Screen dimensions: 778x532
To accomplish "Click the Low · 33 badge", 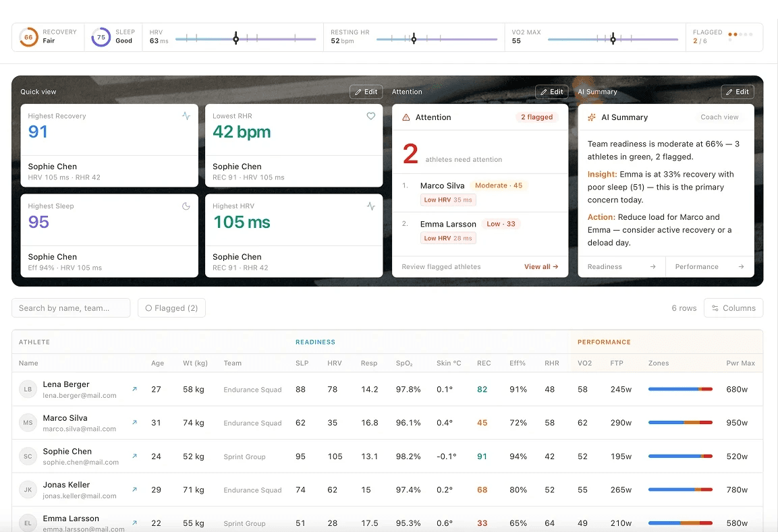I will (x=501, y=224).
